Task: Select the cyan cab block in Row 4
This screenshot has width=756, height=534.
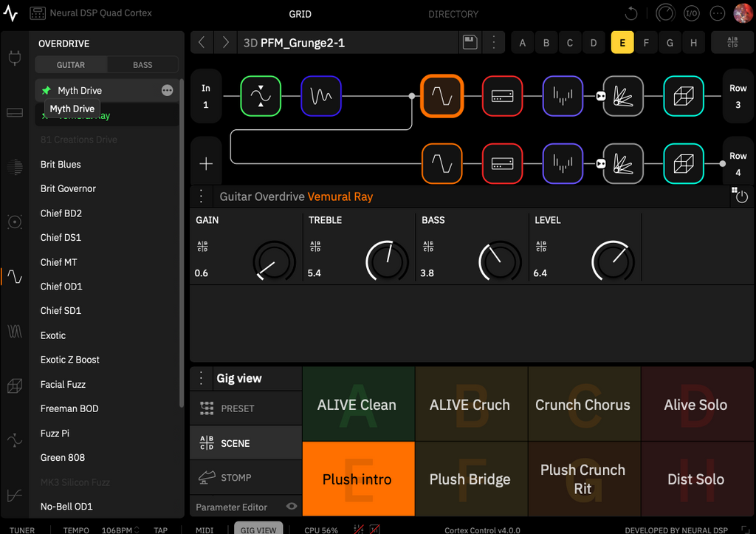Action: tap(684, 163)
